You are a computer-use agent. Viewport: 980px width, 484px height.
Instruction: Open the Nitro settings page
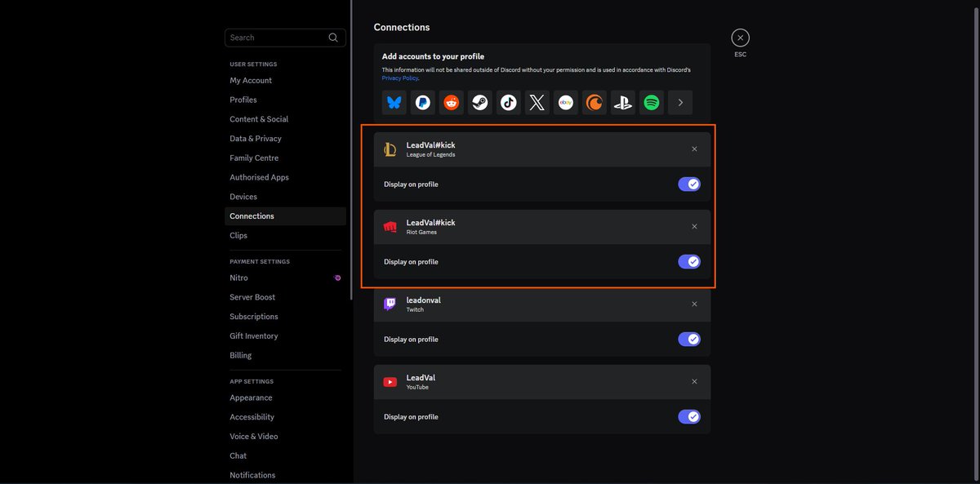285,278
